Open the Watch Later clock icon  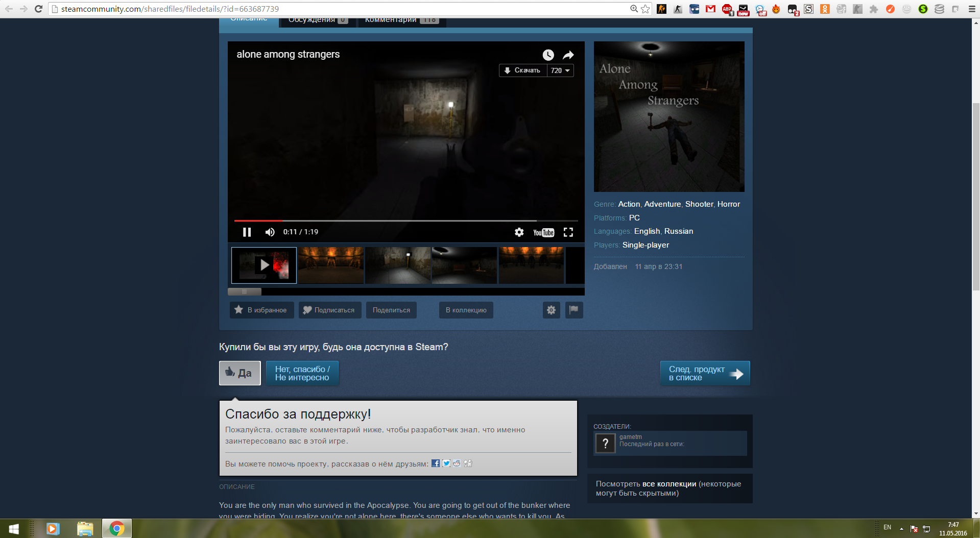[x=548, y=55]
